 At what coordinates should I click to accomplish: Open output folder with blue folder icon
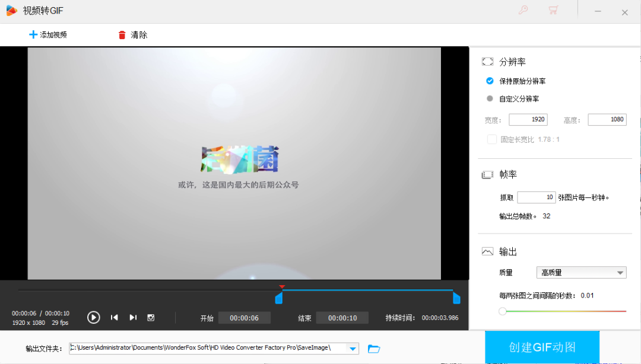(374, 349)
